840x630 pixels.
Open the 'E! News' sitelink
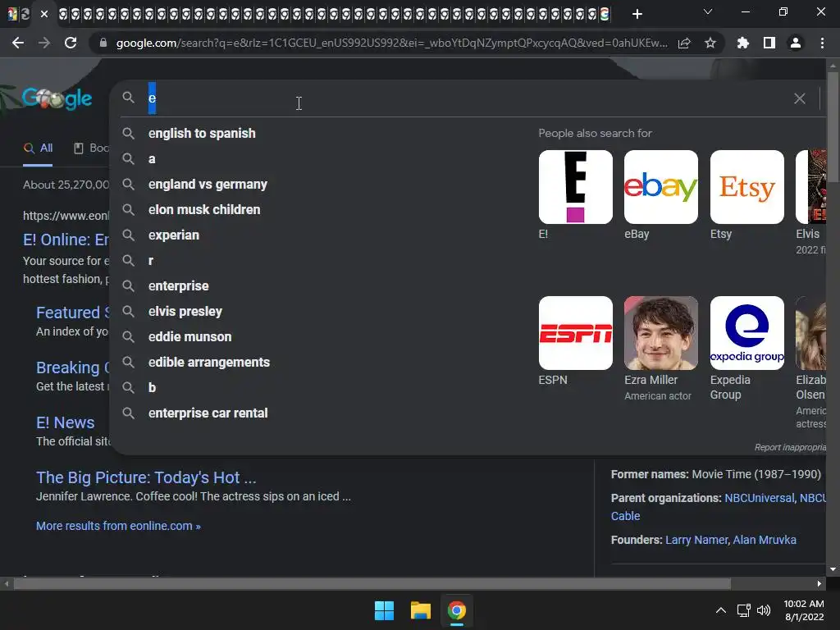click(66, 422)
